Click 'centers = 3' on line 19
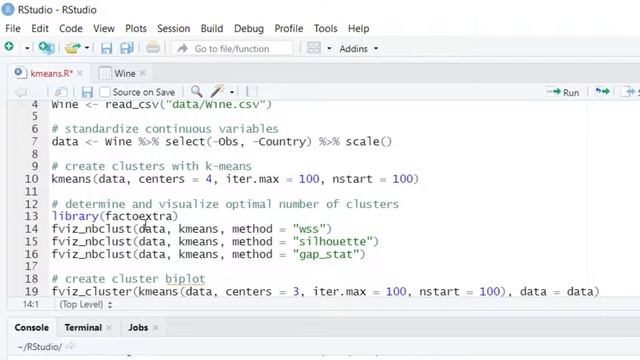The width and height of the screenshot is (640, 360). [262, 292]
